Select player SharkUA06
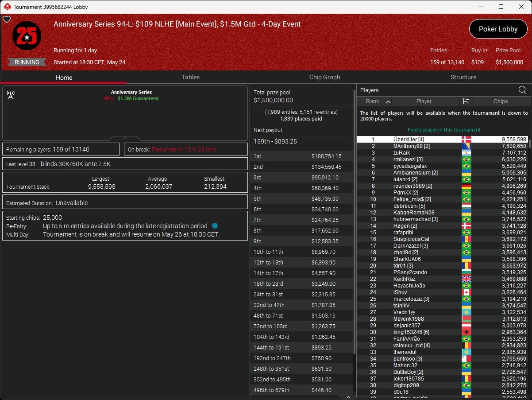Viewport: 532px width, 400px height. (x=442, y=259)
